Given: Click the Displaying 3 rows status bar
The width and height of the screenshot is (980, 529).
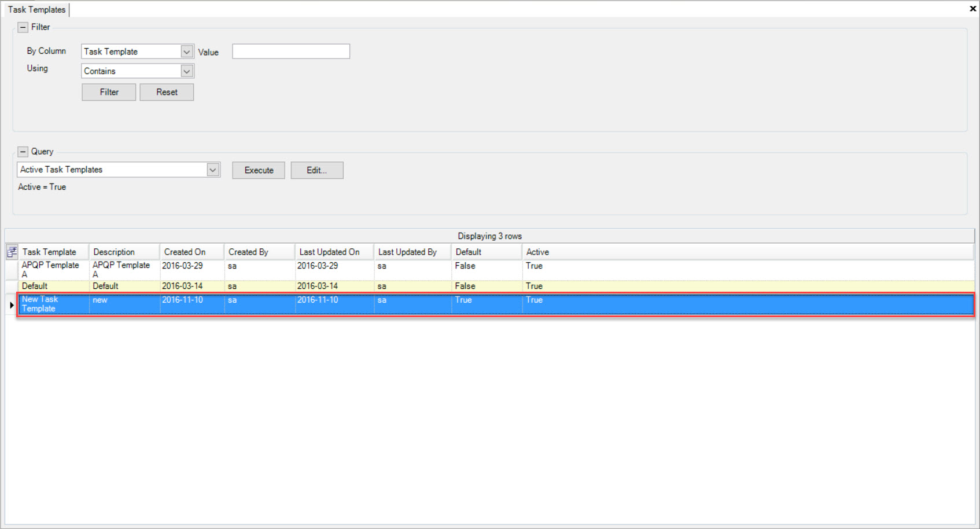Looking at the screenshot, I should click(489, 236).
